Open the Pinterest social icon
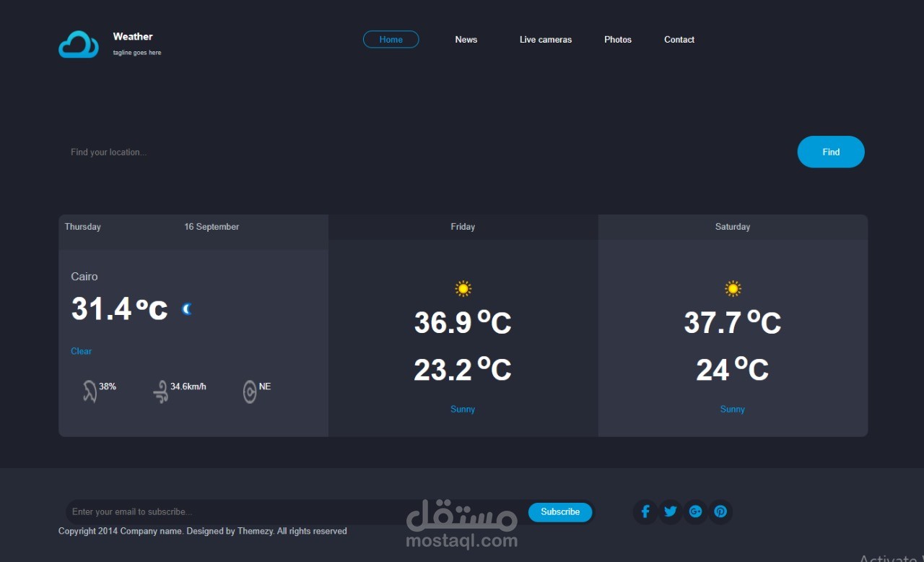The height and width of the screenshot is (562, 924). [x=720, y=511]
